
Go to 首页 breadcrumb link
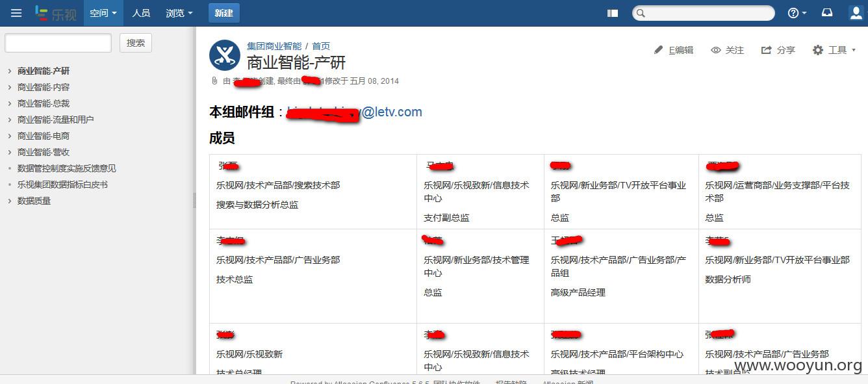(x=321, y=46)
